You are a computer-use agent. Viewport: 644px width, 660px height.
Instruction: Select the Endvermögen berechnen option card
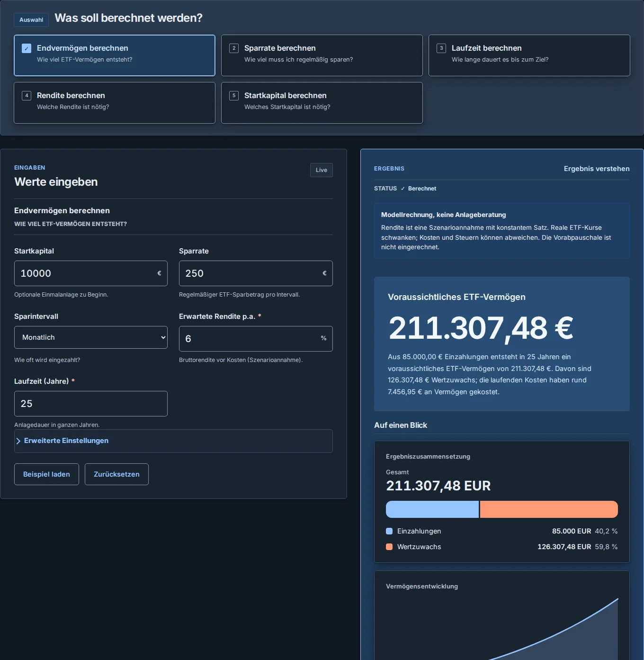pyautogui.click(x=115, y=55)
